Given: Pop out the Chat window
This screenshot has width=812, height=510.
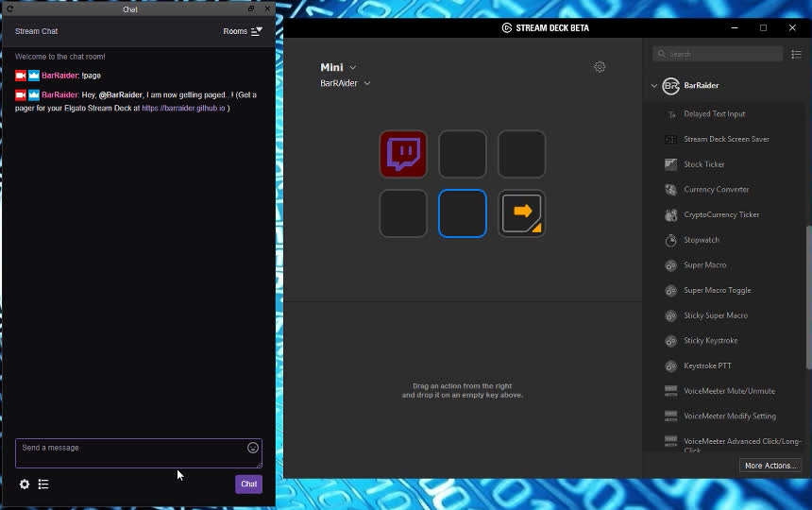Looking at the screenshot, I should coord(251,8).
